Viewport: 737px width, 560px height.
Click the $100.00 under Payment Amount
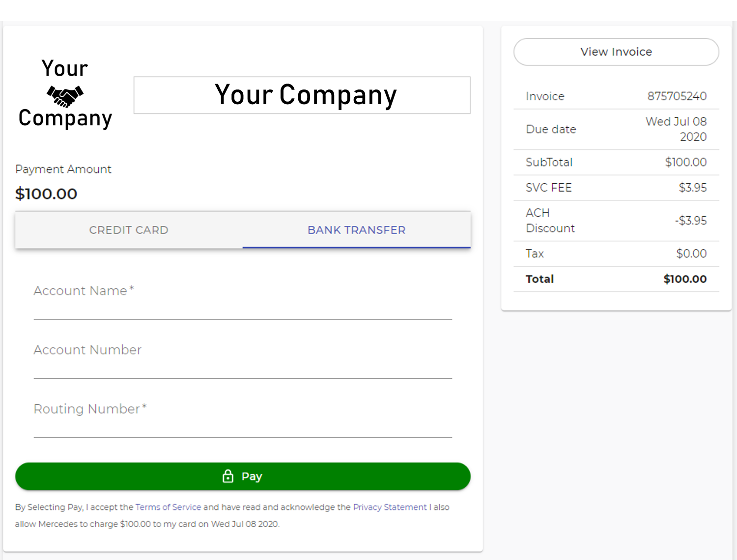46,194
